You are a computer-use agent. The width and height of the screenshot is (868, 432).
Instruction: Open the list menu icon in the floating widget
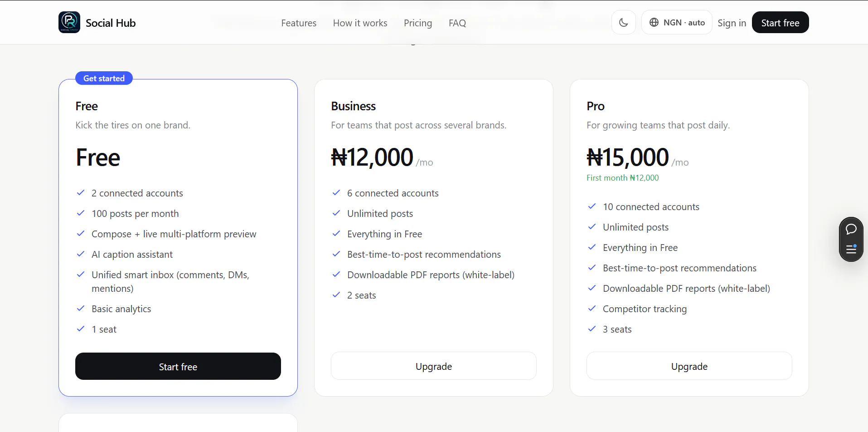[x=851, y=249]
